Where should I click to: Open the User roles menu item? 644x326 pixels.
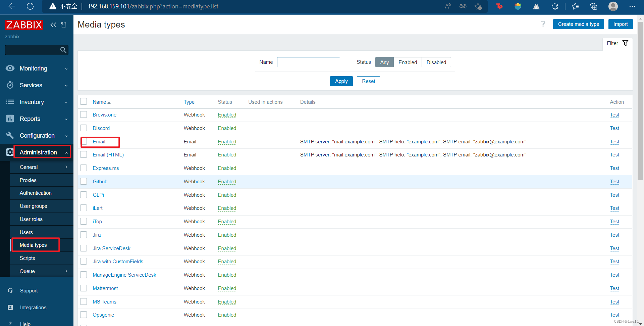[x=42, y=219]
